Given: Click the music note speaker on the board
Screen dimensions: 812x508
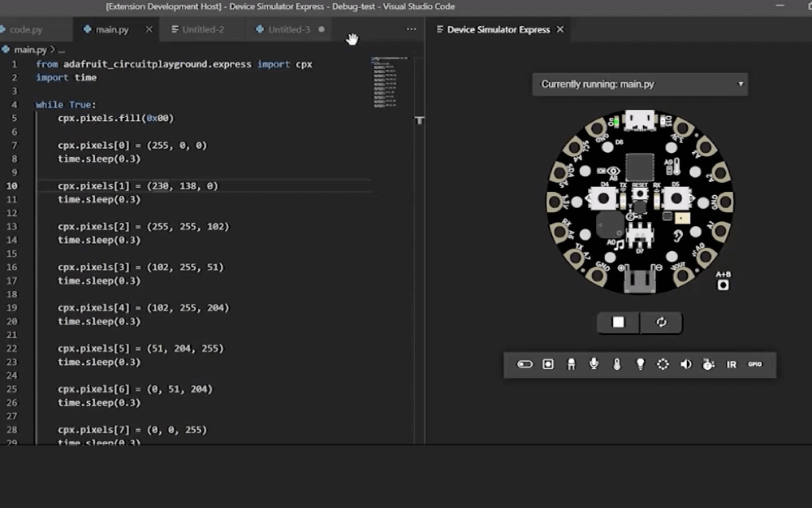Looking at the screenshot, I should point(619,244).
